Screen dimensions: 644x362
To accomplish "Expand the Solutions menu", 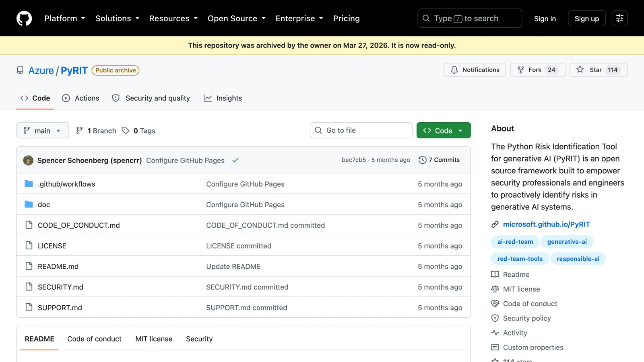I will pyautogui.click(x=117, y=19).
